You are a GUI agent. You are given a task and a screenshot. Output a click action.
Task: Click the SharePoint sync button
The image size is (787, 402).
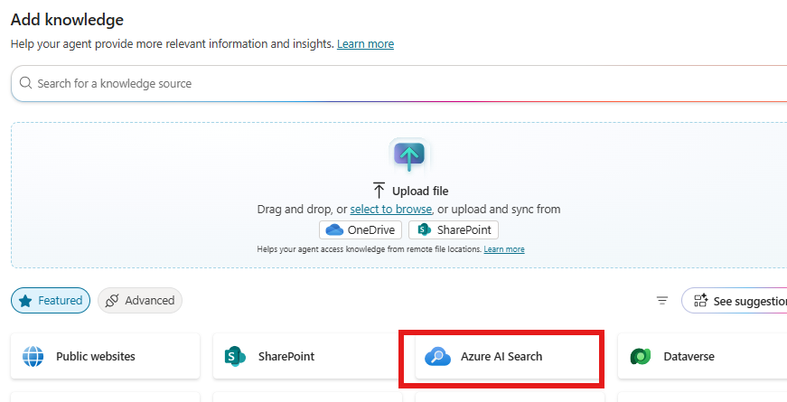pyautogui.click(x=453, y=230)
